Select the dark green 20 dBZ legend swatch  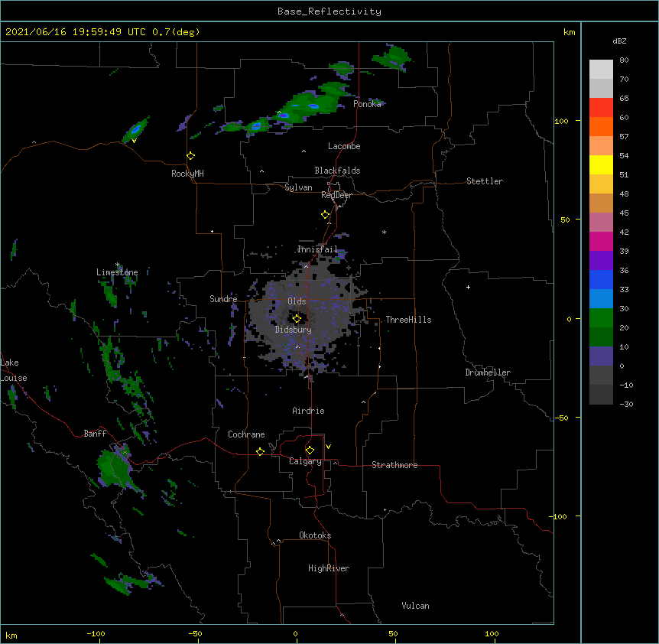click(x=601, y=337)
